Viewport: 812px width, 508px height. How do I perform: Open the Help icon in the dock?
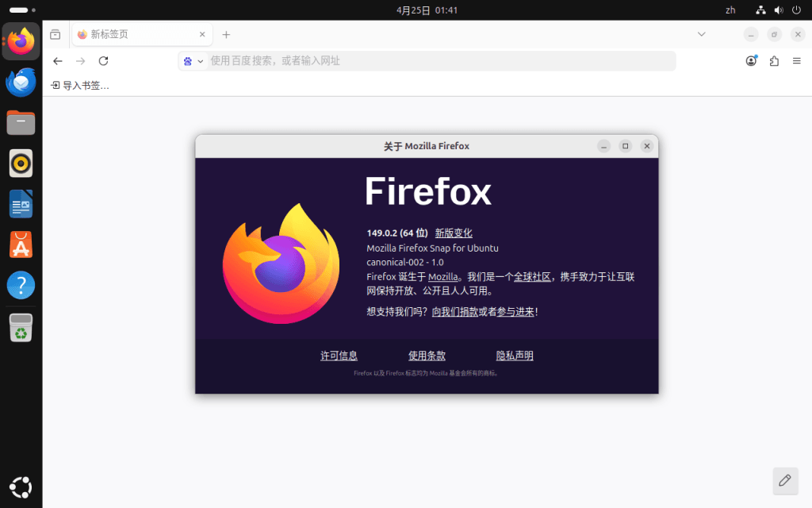coord(21,285)
